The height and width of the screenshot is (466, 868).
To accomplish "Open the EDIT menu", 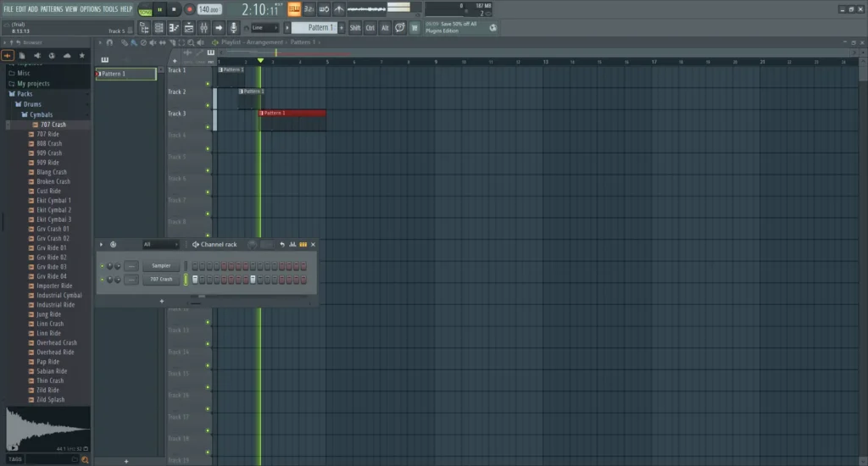I will click(x=21, y=8).
